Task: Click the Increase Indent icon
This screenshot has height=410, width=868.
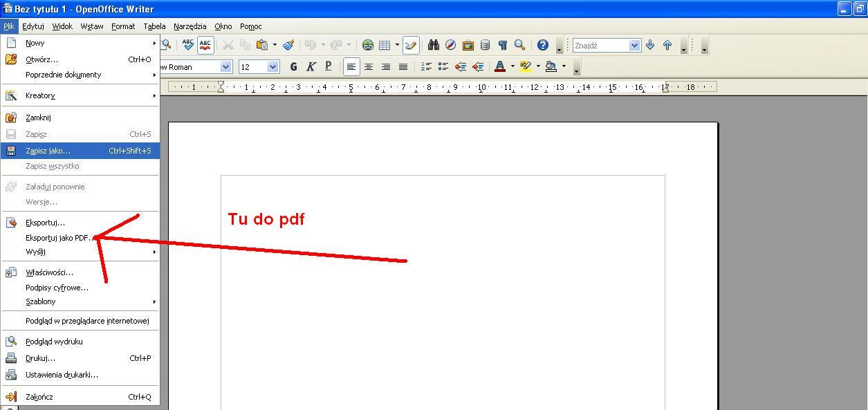Action: coord(478,66)
